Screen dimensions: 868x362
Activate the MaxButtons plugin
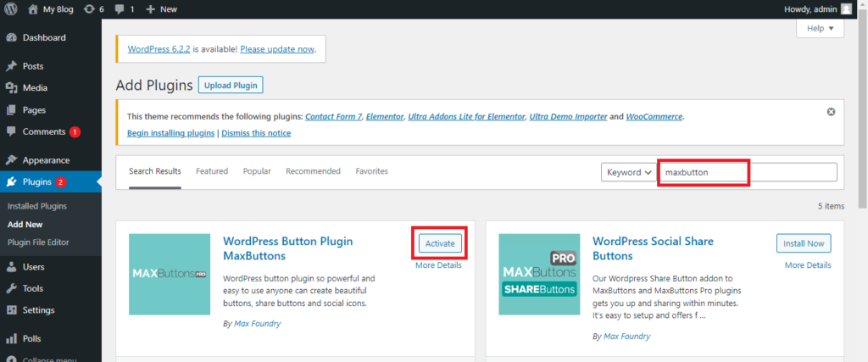tap(440, 243)
